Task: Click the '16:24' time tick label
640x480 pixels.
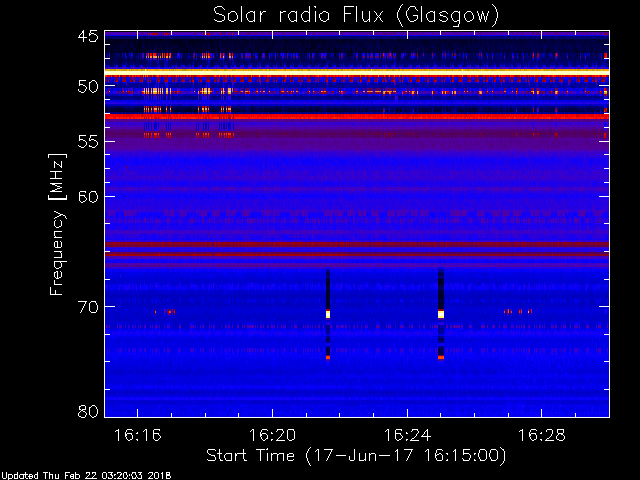Action: click(x=407, y=435)
